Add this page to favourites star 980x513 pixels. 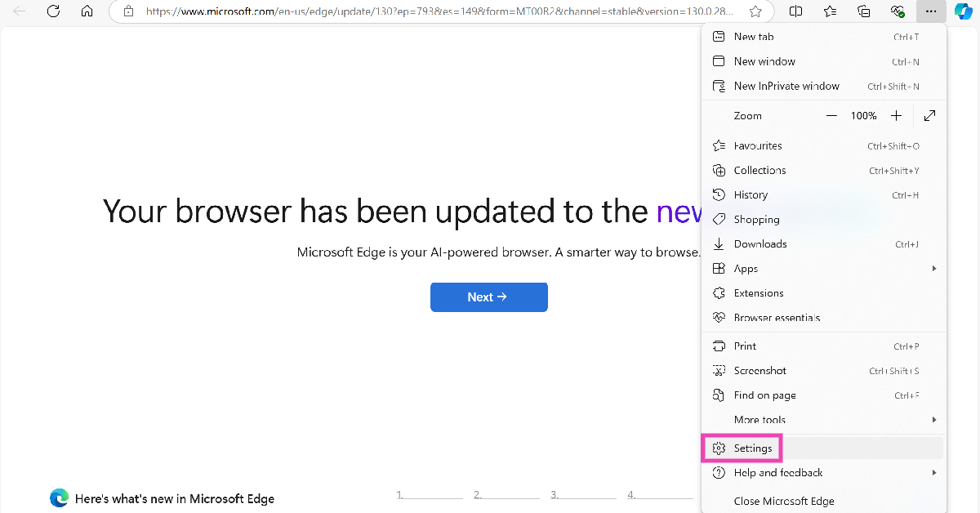(x=755, y=11)
